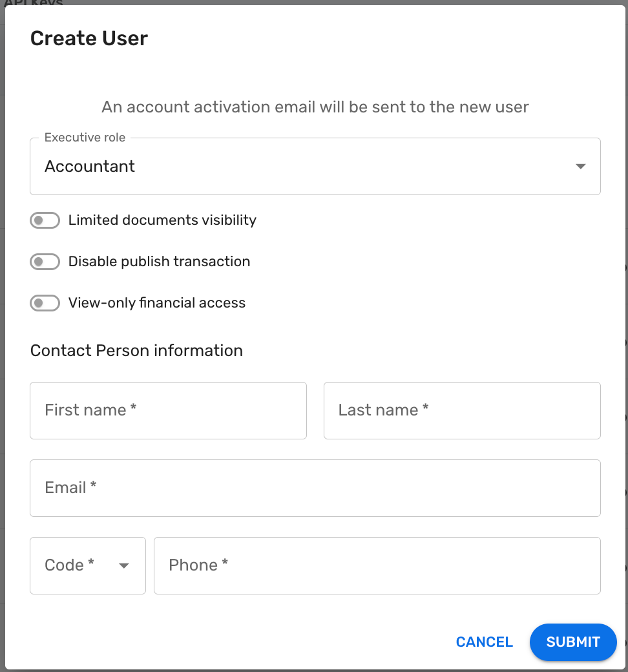Turn on View-only financial access switch
Screen dimensions: 628x672
tap(45, 303)
